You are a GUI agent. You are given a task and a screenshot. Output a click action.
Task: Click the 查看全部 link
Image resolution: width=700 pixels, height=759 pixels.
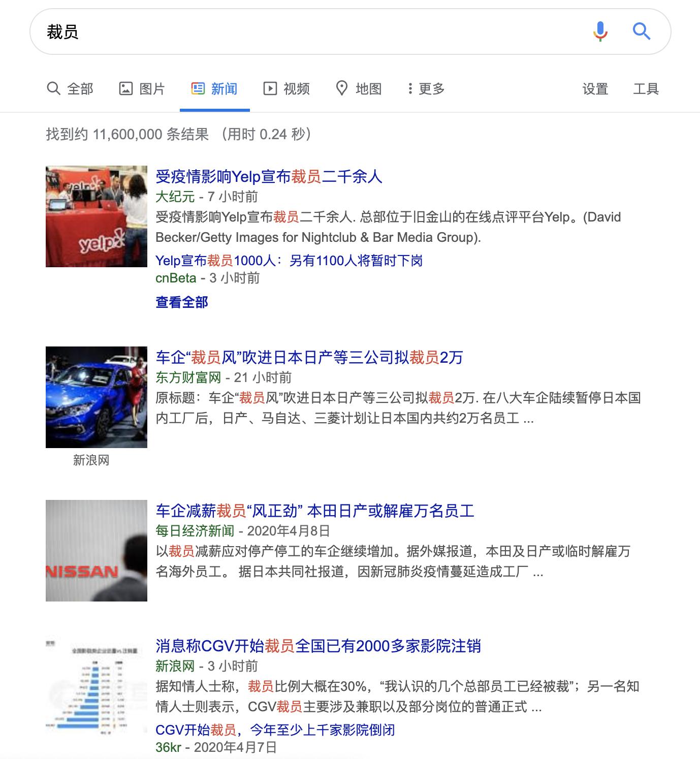(x=183, y=302)
